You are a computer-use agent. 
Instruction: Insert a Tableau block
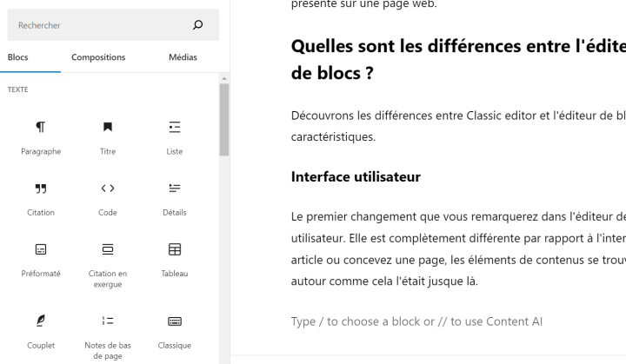pyautogui.click(x=175, y=260)
